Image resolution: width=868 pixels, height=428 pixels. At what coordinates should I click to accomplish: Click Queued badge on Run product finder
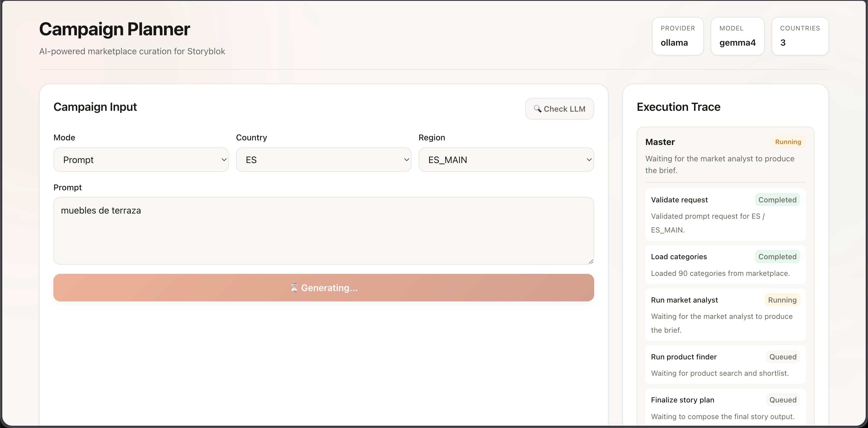tap(782, 357)
